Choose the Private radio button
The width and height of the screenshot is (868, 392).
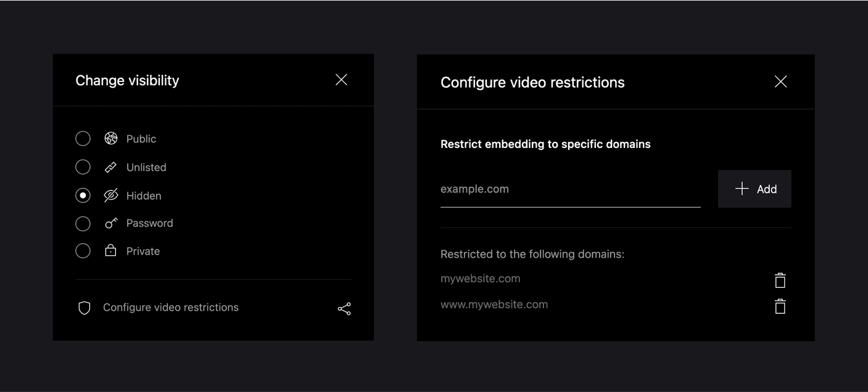pyautogui.click(x=83, y=251)
